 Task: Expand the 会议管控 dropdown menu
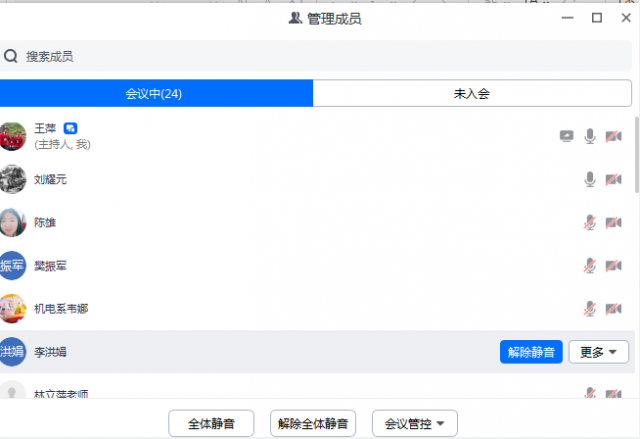click(415, 423)
